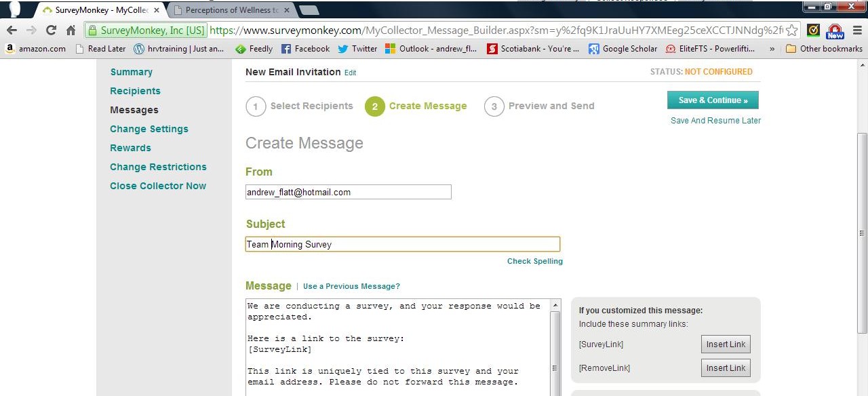The width and height of the screenshot is (868, 396).
Task: Open the Other bookmarks folder
Action: point(824,49)
